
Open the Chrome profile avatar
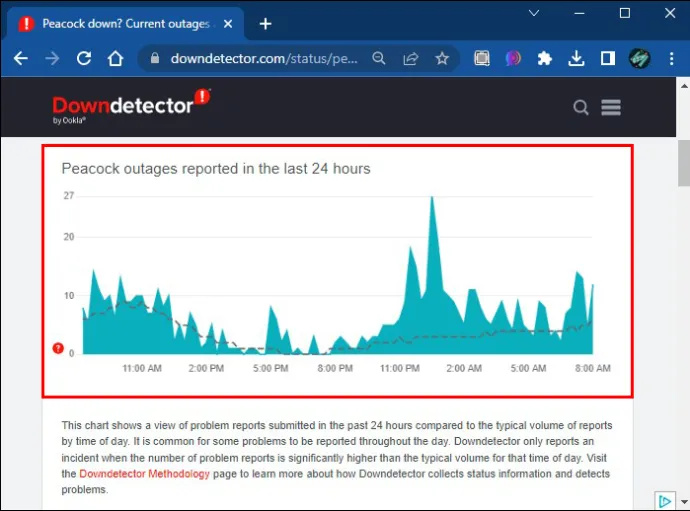click(x=639, y=58)
